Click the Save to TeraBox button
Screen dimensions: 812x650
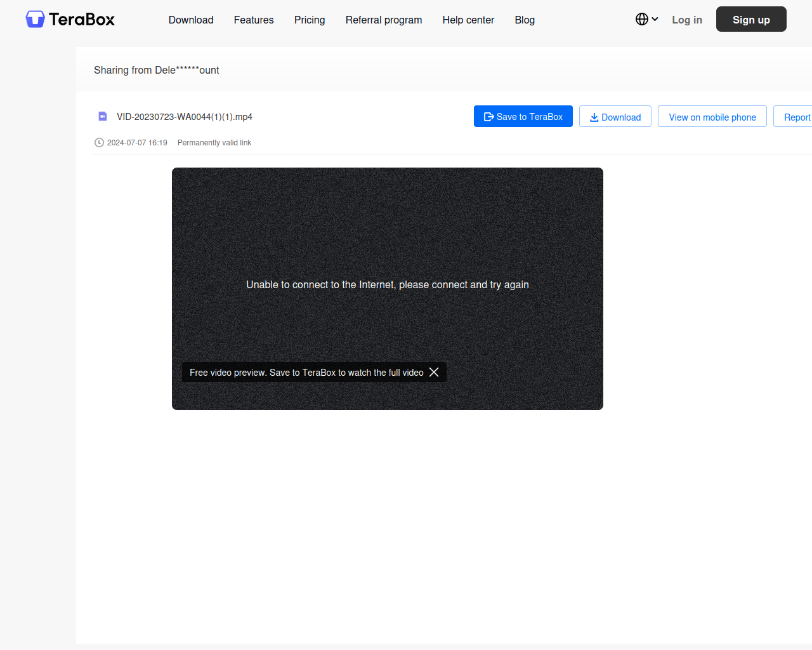tap(523, 116)
